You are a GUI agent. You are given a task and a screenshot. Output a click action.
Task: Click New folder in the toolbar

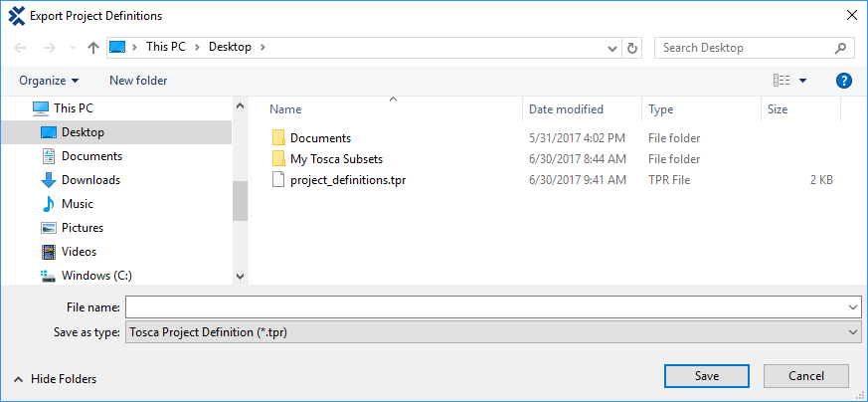pos(138,81)
